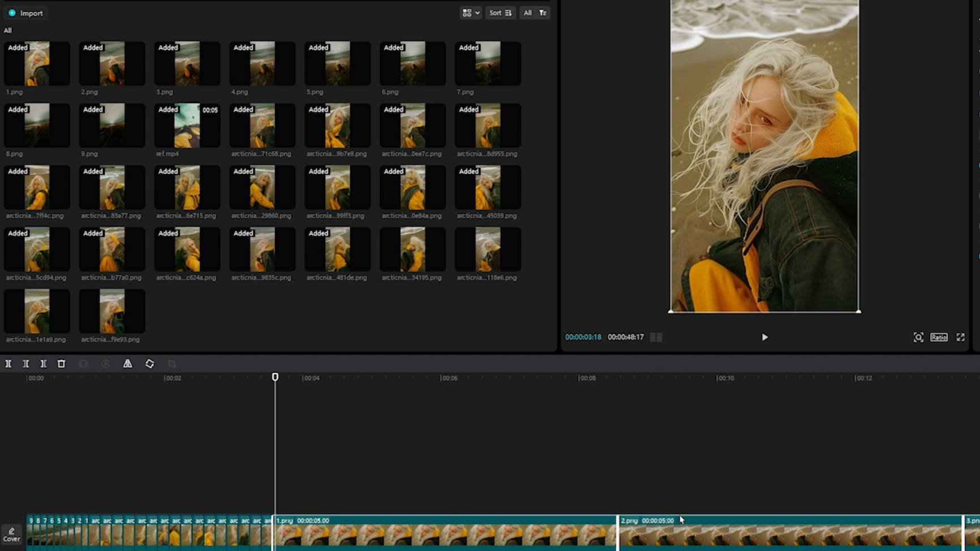Viewport: 980px width, 551px height.
Task: Select 8.png media thumbnail
Action: click(x=37, y=125)
